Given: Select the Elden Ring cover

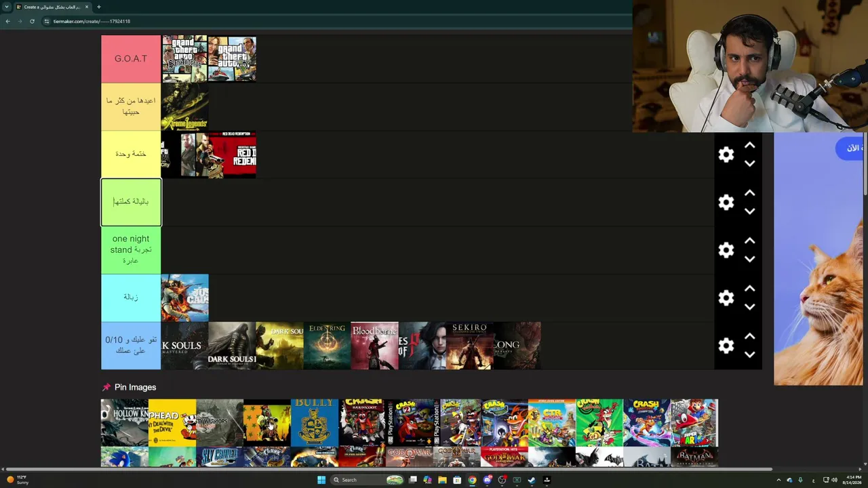Looking at the screenshot, I should pos(327,346).
